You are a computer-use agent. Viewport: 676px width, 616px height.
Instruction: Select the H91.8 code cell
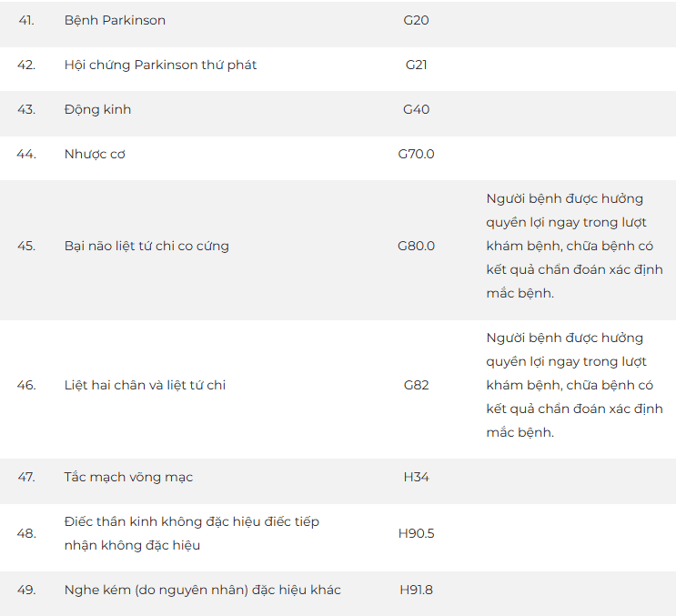[416, 590]
